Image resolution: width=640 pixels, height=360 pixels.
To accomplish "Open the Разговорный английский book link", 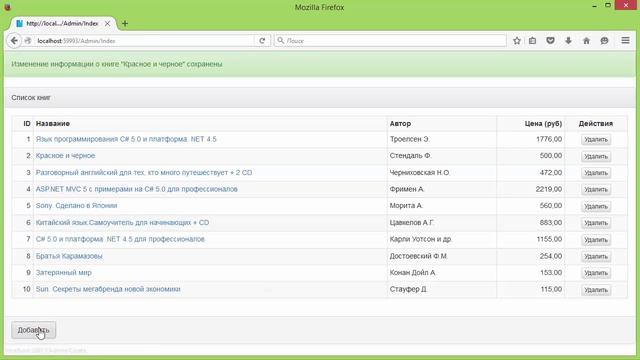I will [144, 172].
